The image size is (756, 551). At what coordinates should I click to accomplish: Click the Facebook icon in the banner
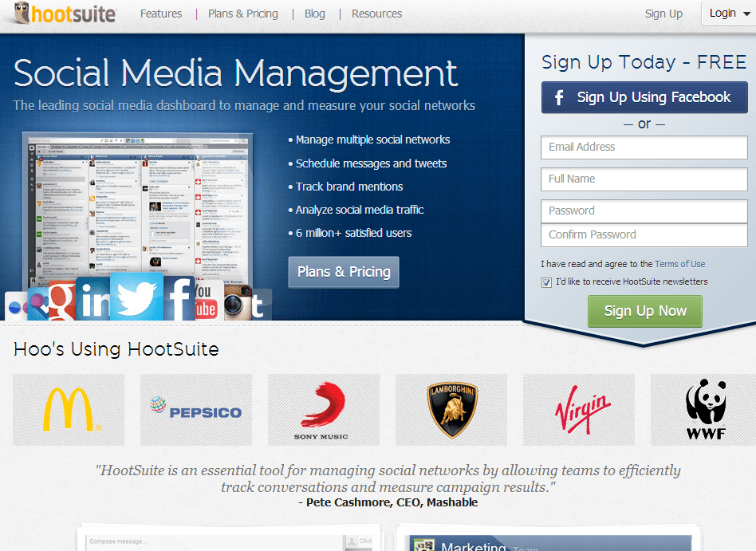pyautogui.click(x=179, y=298)
